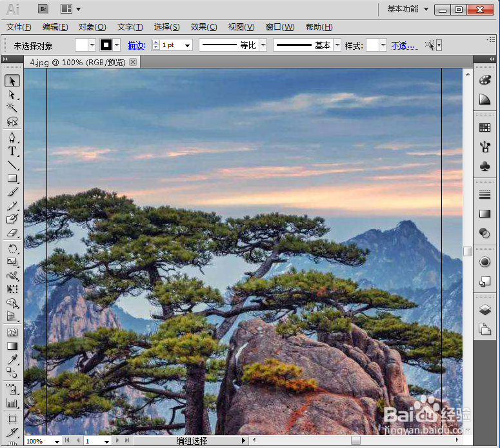
Task: Select the Scale tool
Action: 12,262
